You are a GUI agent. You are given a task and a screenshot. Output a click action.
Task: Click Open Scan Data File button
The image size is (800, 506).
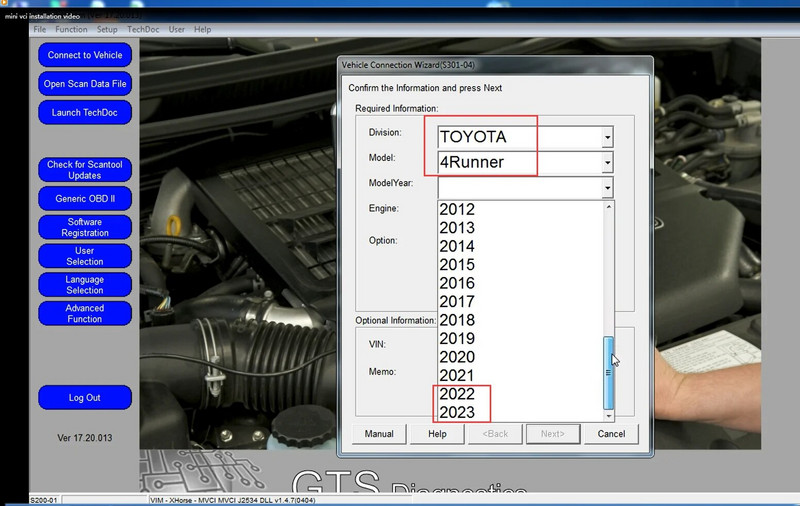[x=85, y=84]
